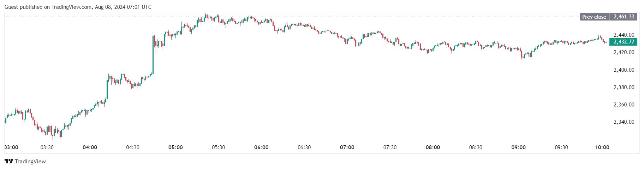Screen dimensions: 644x169
Task: Click the Guest published on TradingView.com header
Action: coord(78,7)
